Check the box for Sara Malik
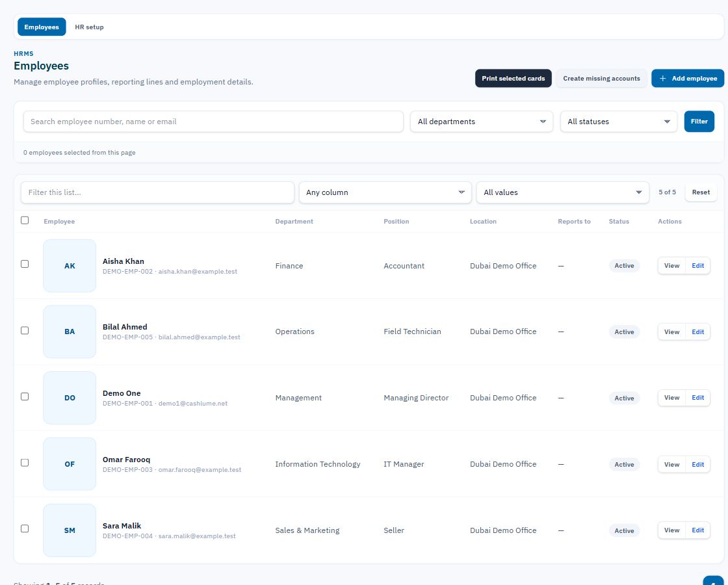 tap(25, 529)
